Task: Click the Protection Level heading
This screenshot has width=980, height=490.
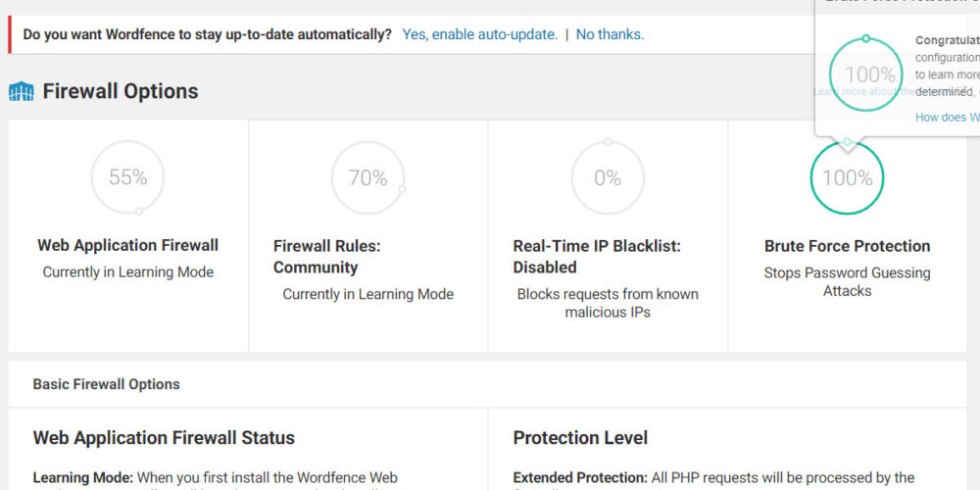Action: 580,438
